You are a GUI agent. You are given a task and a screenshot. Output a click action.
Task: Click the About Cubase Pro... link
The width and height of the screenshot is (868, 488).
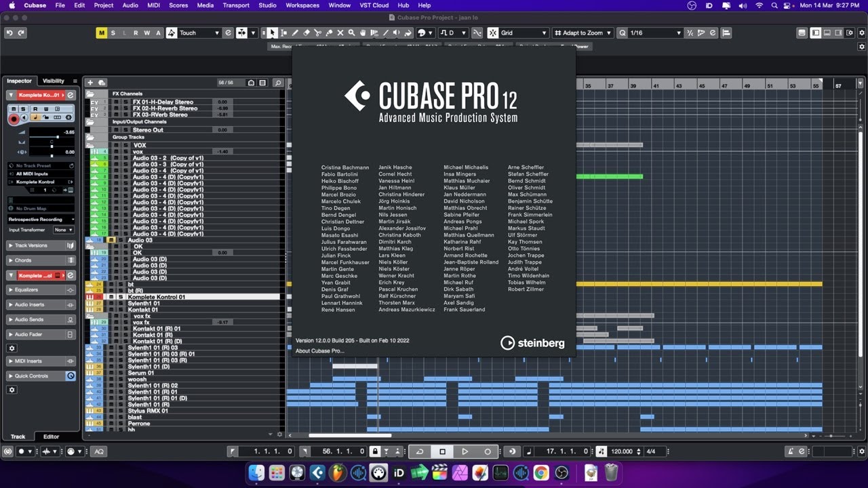[320, 350]
